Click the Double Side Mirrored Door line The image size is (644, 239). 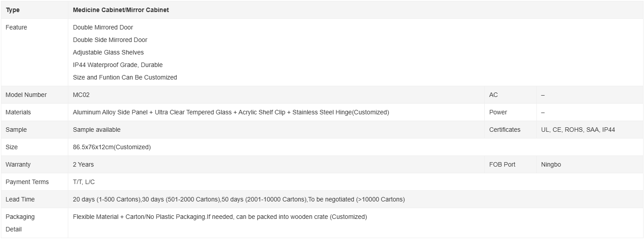pyautogui.click(x=110, y=40)
